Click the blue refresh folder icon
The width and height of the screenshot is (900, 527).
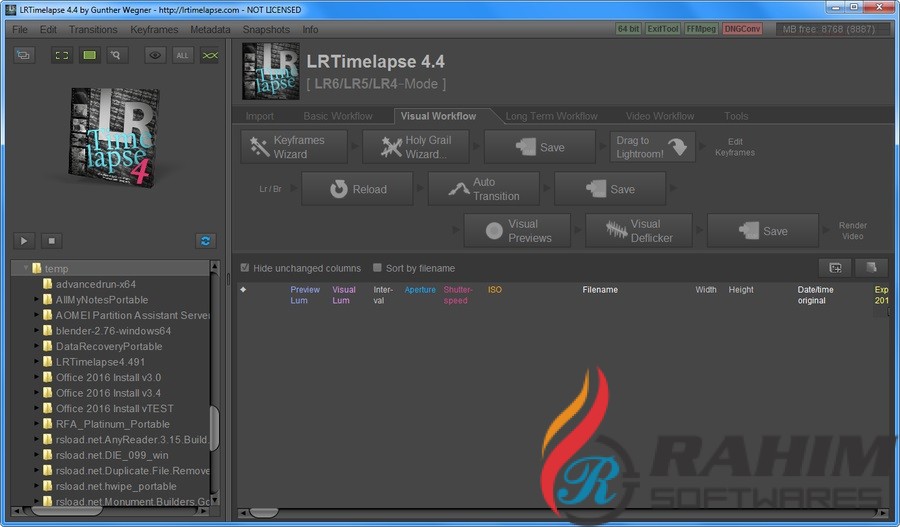point(205,241)
